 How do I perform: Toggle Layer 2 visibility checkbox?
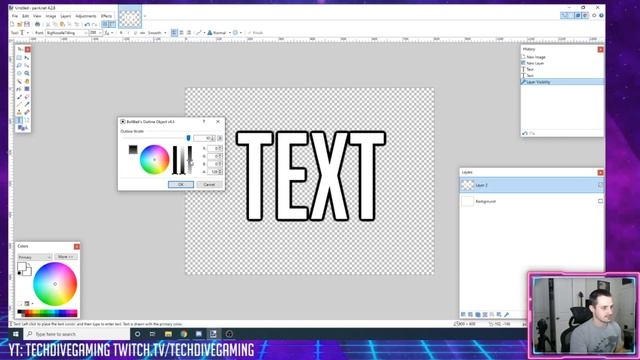pos(600,185)
